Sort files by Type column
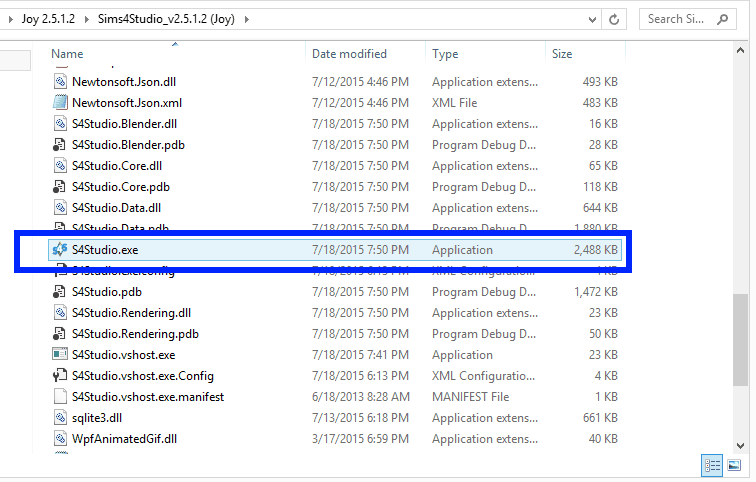Image resolution: width=756 pixels, height=482 pixels. tap(445, 54)
